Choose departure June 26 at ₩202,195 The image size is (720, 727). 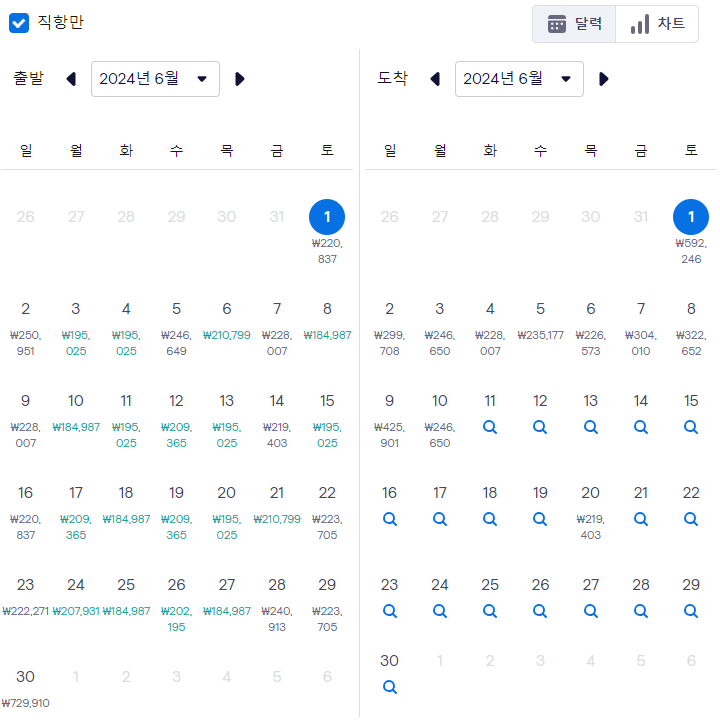pyautogui.click(x=176, y=605)
